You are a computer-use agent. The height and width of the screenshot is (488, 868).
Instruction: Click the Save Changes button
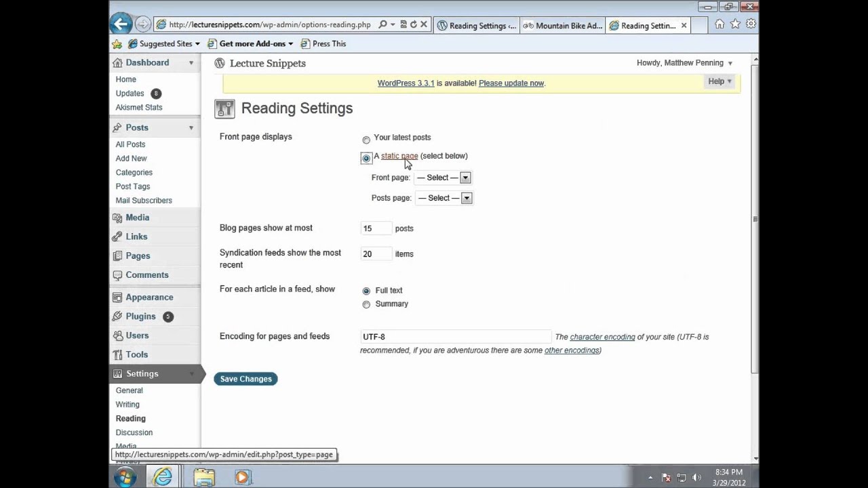[245, 379]
